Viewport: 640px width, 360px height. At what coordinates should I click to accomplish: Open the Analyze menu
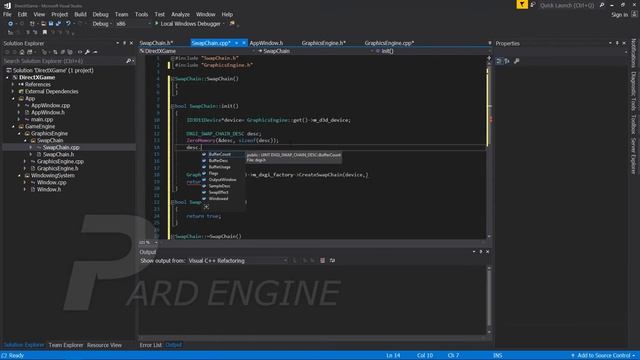(180, 14)
